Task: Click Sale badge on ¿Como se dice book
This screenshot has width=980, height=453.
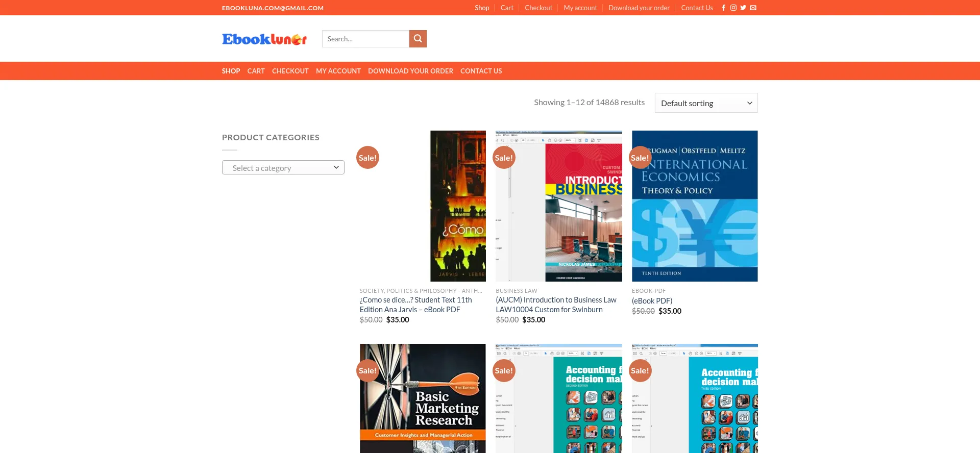Action: [x=367, y=158]
